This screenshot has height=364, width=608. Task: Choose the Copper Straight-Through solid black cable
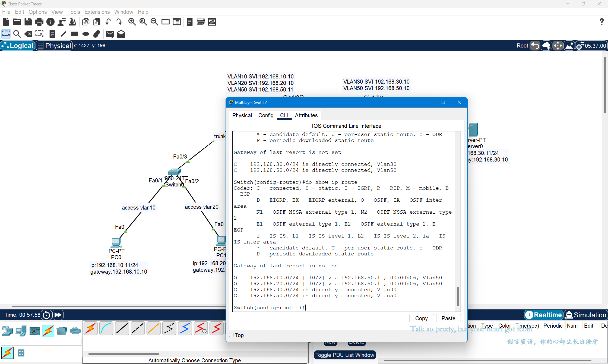click(122, 328)
